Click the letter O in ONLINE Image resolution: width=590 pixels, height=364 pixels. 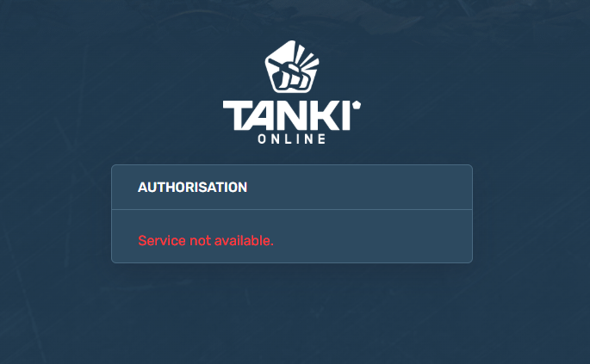click(x=262, y=139)
